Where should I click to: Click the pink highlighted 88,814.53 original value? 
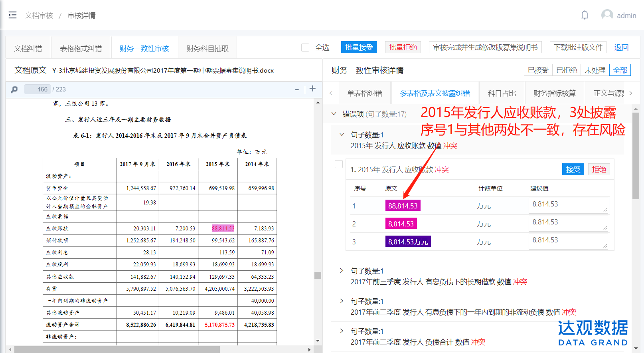point(403,206)
